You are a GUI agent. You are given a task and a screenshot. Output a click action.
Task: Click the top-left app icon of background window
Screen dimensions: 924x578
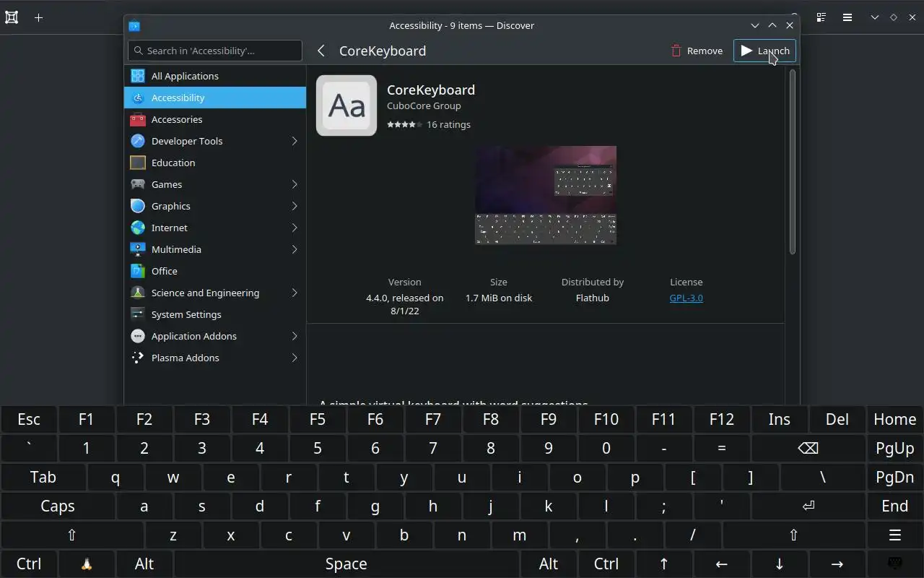(12, 17)
